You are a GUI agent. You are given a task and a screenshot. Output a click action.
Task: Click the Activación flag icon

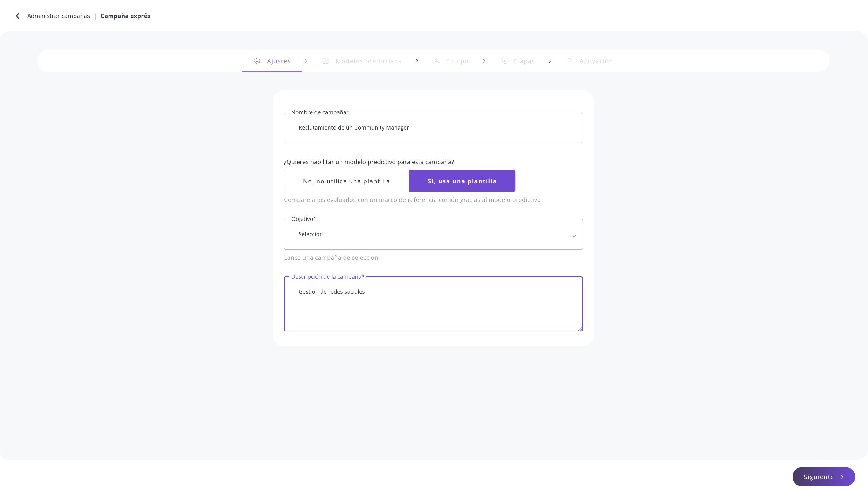570,61
